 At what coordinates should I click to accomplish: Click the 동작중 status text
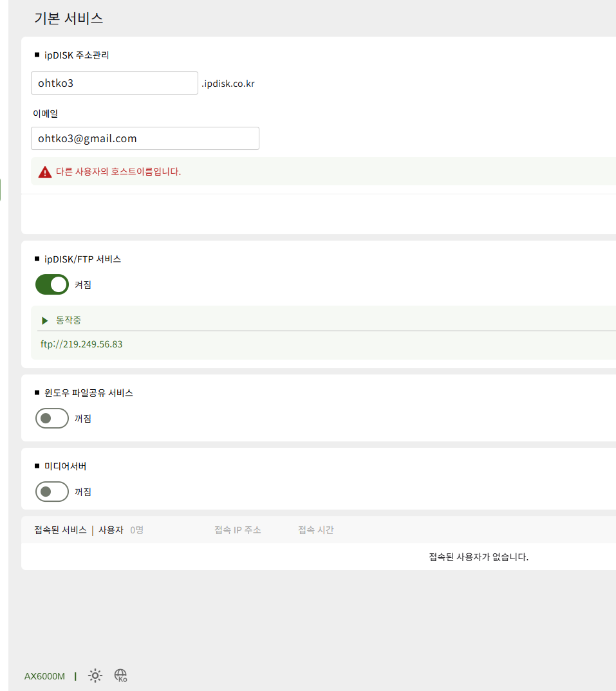pyautogui.click(x=68, y=320)
